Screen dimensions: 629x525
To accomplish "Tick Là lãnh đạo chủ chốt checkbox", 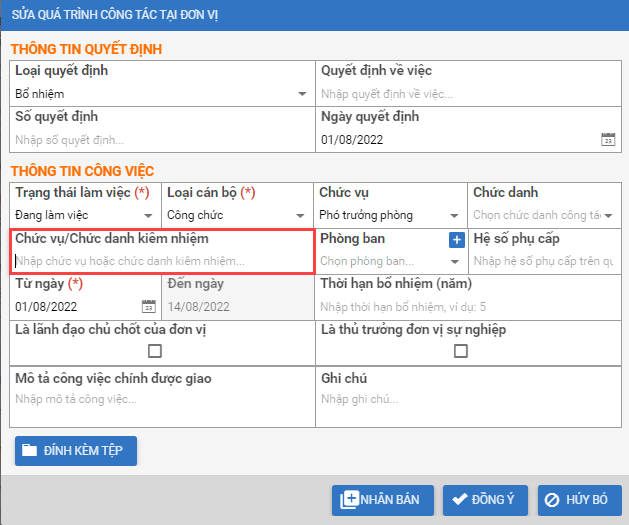I will pyautogui.click(x=155, y=351).
